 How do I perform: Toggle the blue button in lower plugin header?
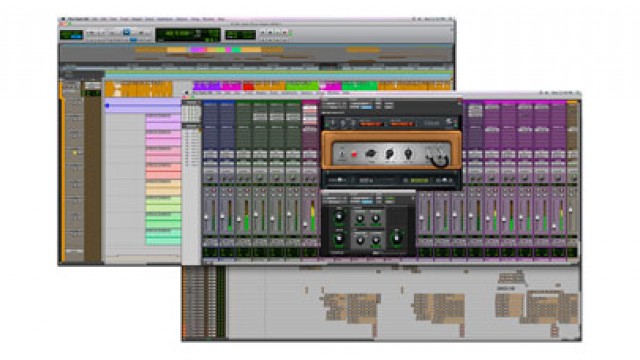367,202
